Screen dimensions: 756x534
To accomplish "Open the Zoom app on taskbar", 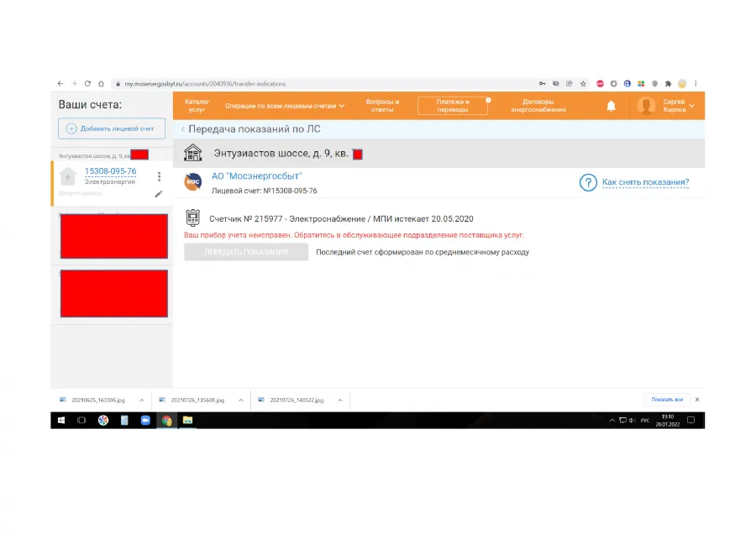I will [145, 421].
